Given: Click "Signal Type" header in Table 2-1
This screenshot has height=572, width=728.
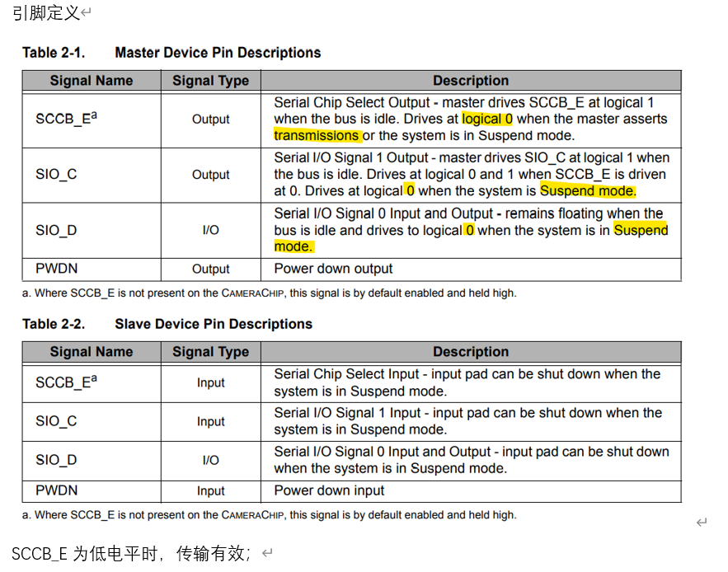Looking at the screenshot, I should click(x=211, y=81).
